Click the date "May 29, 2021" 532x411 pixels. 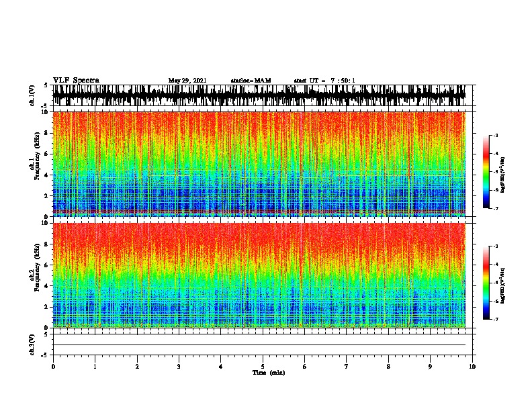[187, 81]
